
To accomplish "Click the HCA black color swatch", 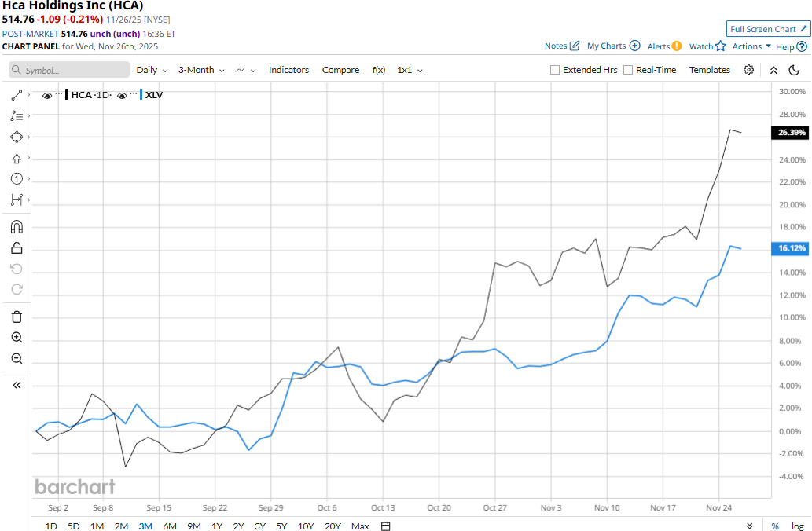I will point(67,95).
